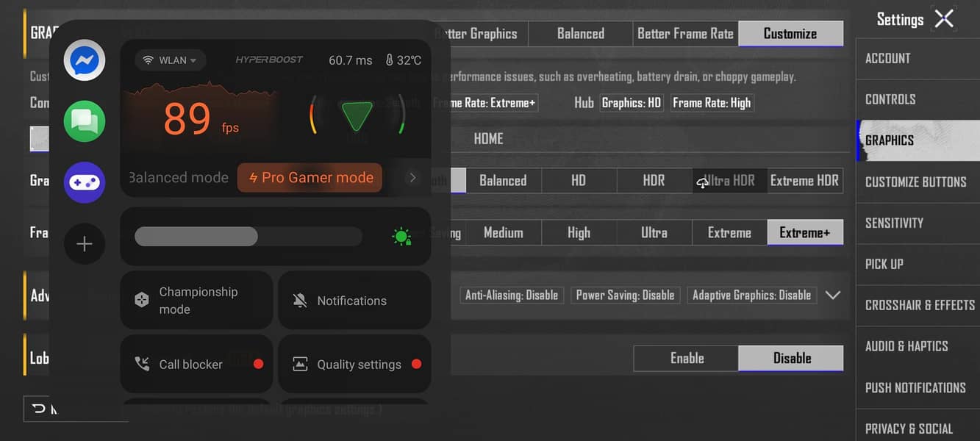Set frame rate to High
980x441 pixels.
[579, 233]
